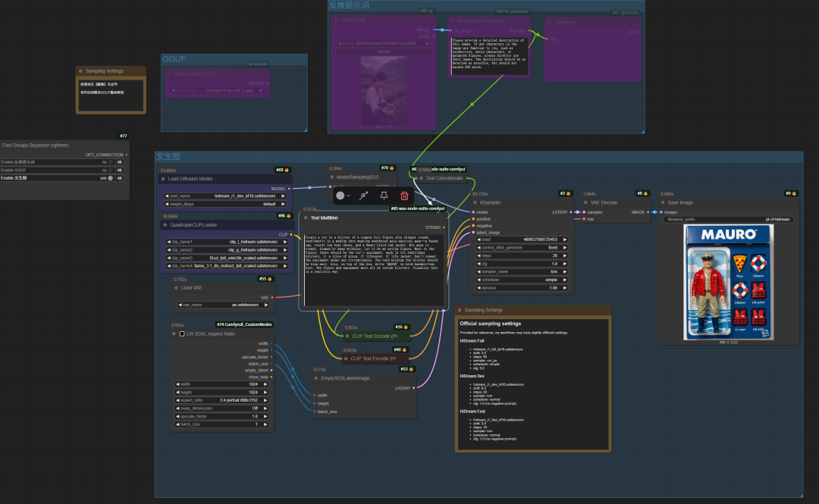Increase the steps value with right arrow

(565, 256)
